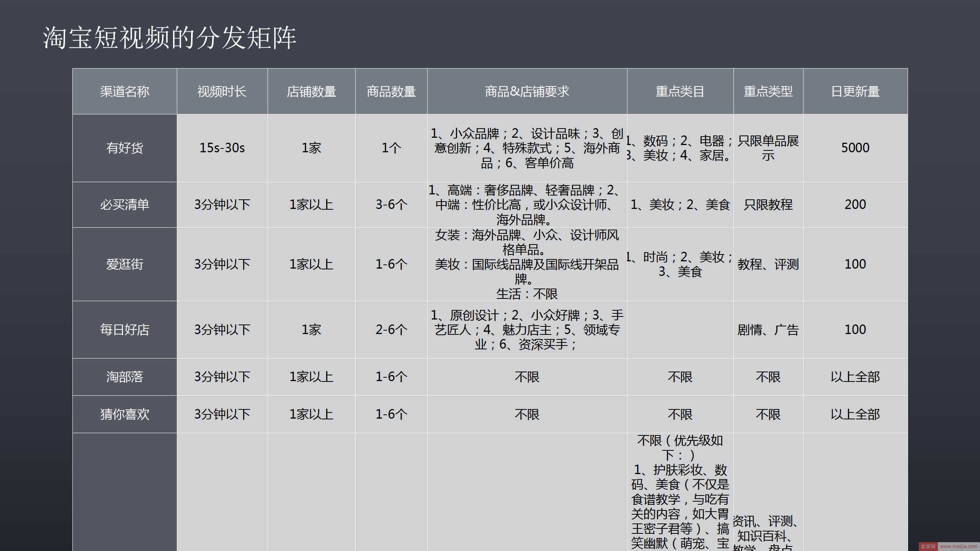Select the 重点类目 column header
The width and height of the screenshot is (980, 551).
click(x=680, y=91)
